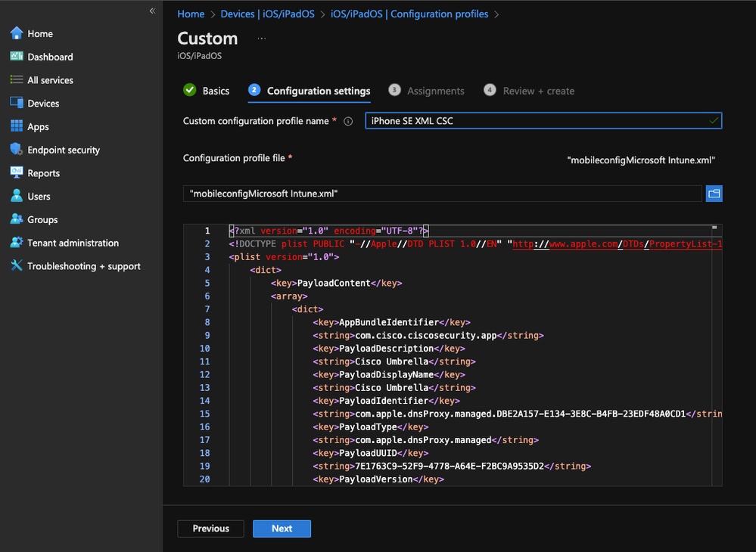Click the Endpoint security shield icon
The width and height of the screenshot is (756, 552).
(16, 150)
